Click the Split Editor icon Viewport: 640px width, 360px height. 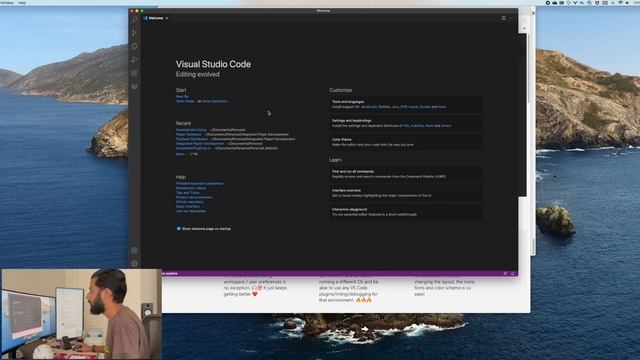[504, 18]
